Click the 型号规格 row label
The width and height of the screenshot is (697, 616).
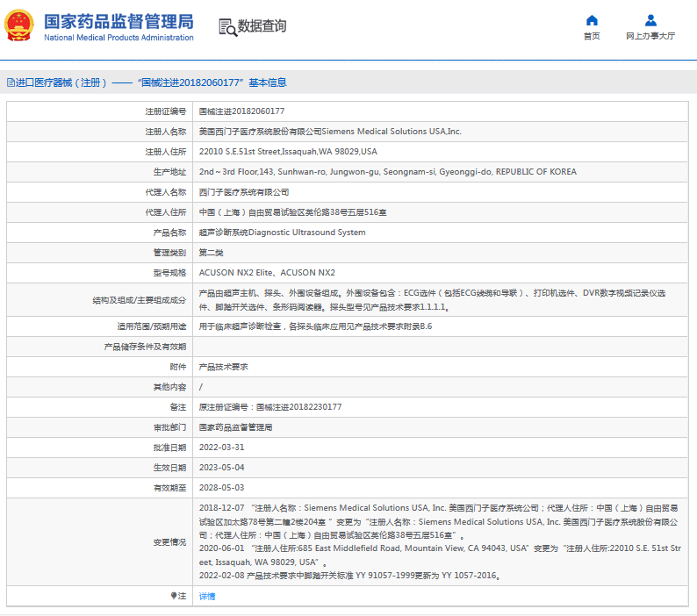[x=169, y=272]
